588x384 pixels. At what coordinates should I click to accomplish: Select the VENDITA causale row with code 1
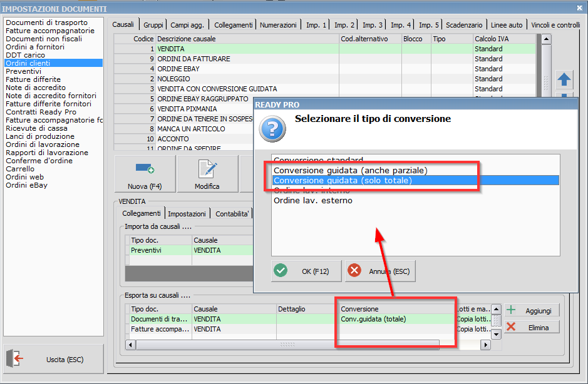tap(325, 49)
